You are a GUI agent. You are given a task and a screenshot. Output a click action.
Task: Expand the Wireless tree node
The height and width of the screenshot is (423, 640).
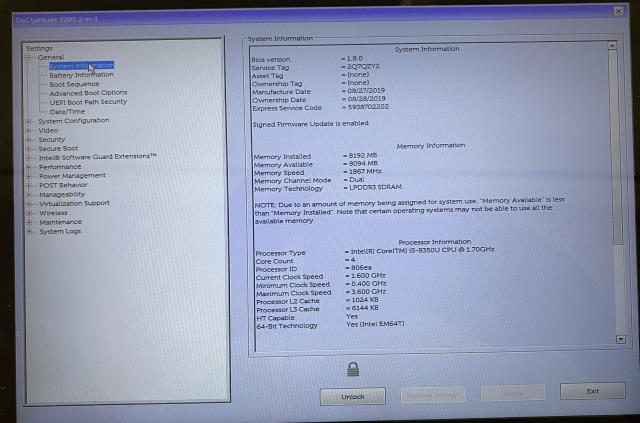click(x=29, y=213)
